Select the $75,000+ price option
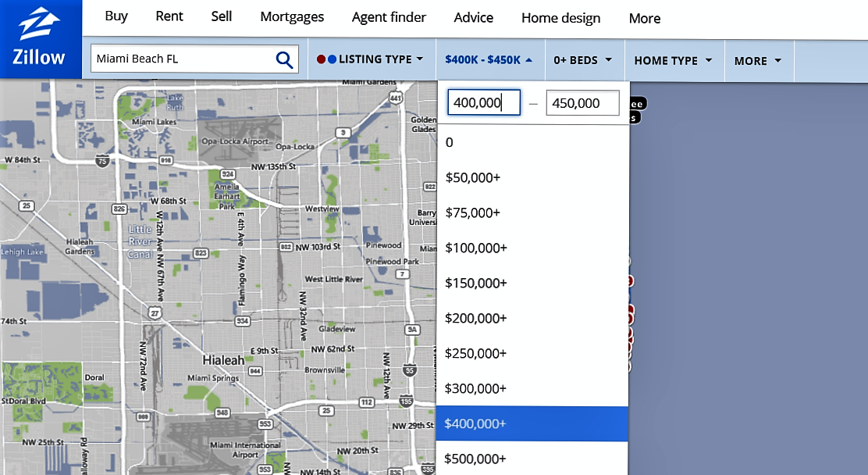 pyautogui.click(x=532, y=212)
